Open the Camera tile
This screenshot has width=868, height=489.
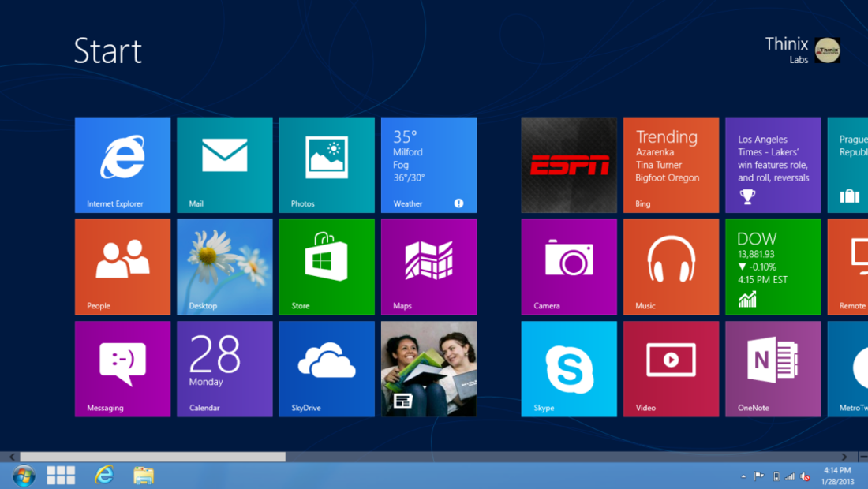569,267
